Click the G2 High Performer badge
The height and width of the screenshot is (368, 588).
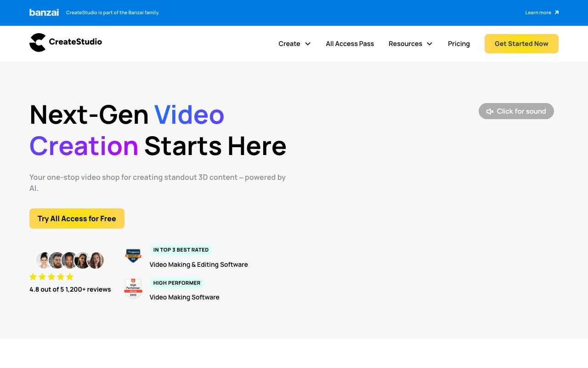coord(133,288)
